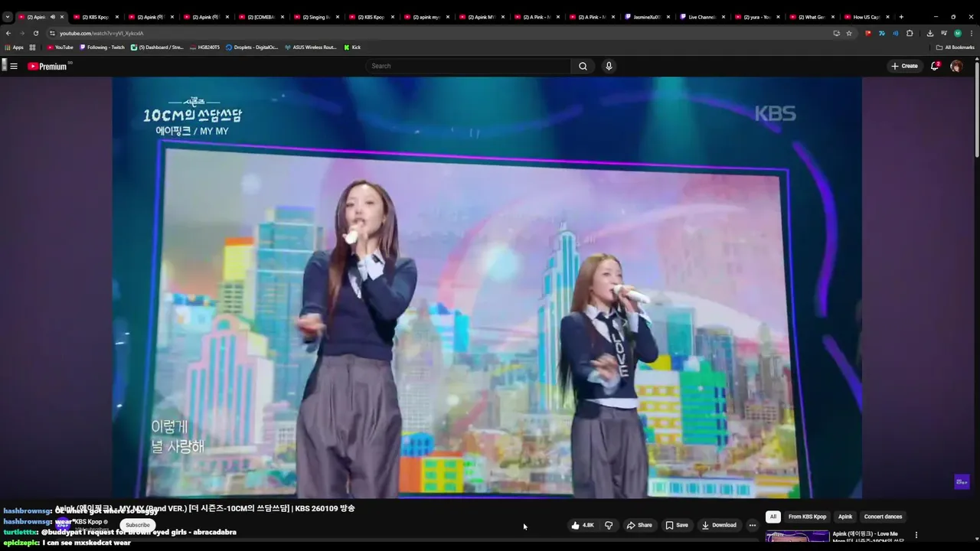Switch to the apink my tab
This screenshot has height=551, width=980.
click(426, 17)
